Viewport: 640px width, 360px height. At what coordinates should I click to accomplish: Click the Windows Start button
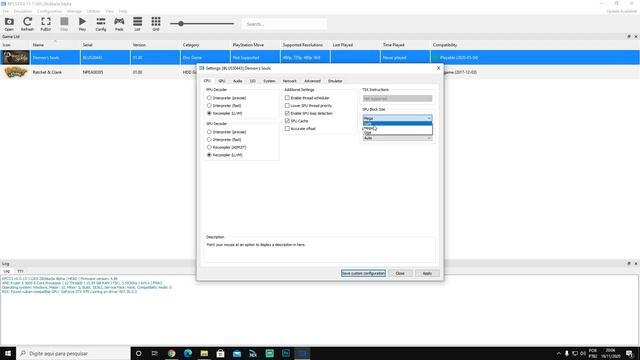(8, 353)
